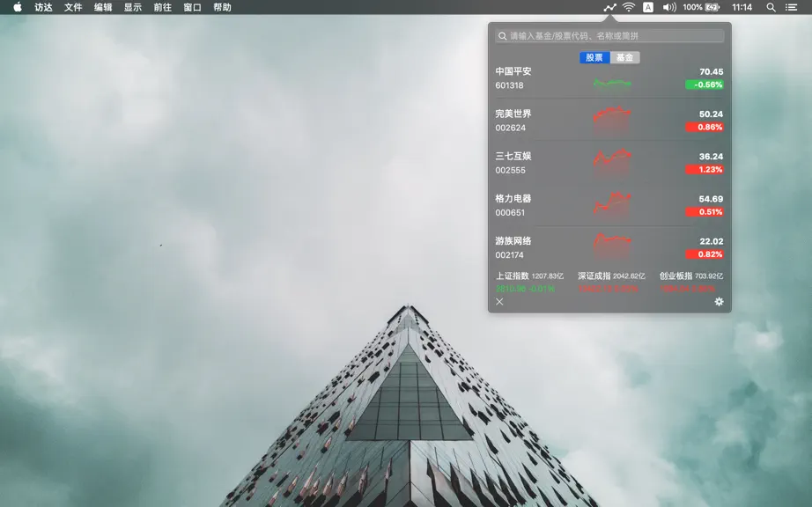Click the X icon at panel bottom
Image resolution: width=812 pixels, height=507 pixels.
499,302
